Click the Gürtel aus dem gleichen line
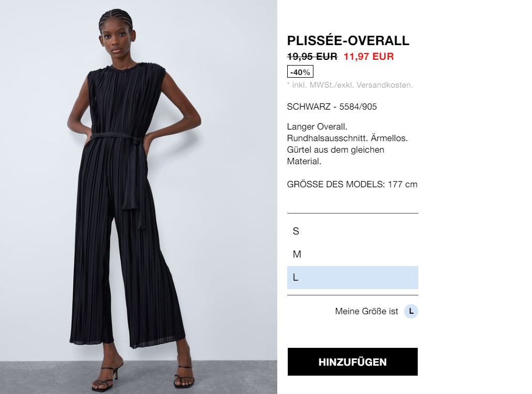 [335, 150]
